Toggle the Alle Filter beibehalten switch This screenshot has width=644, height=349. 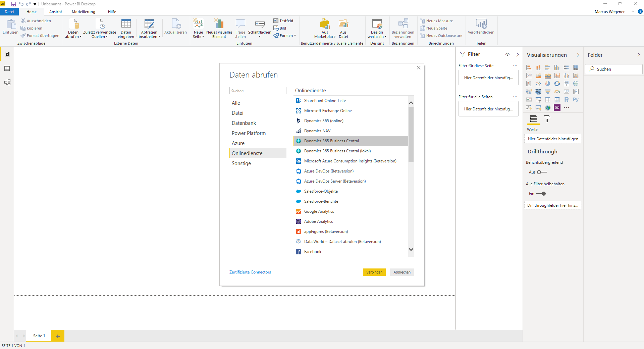click(x=541, y=194)
